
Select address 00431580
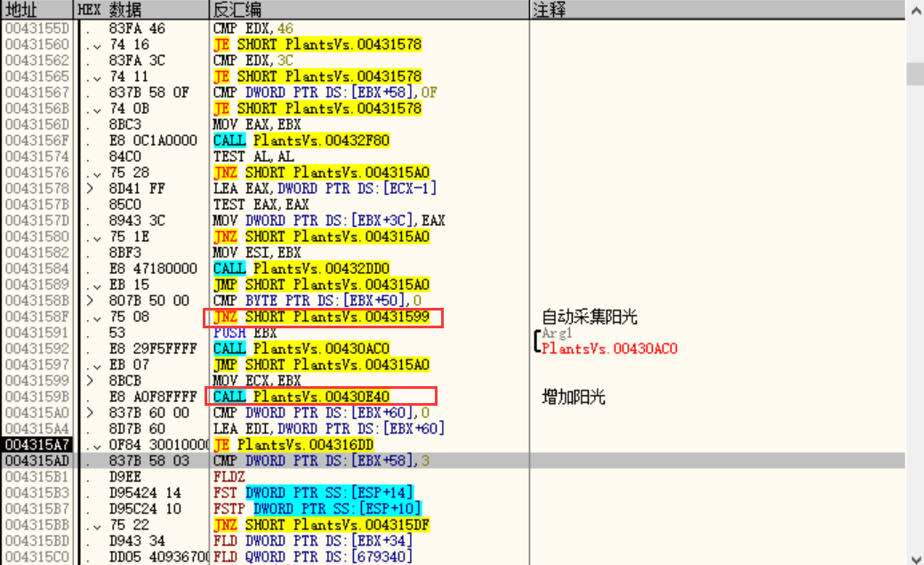[37, 237]
